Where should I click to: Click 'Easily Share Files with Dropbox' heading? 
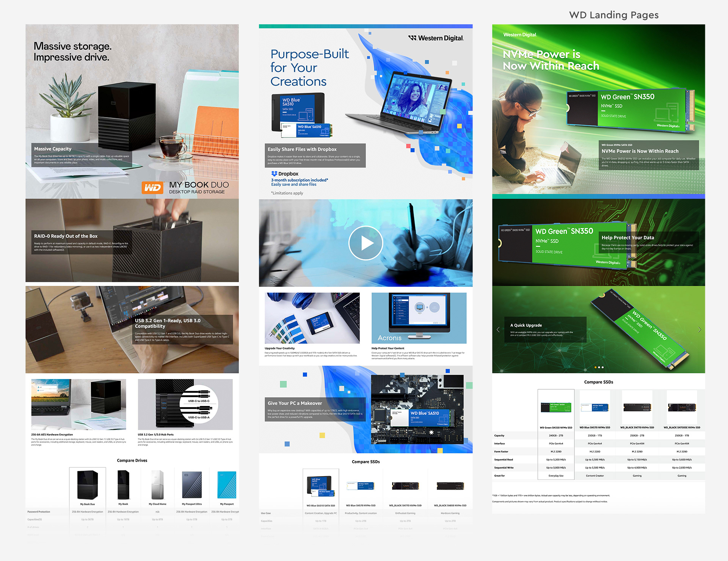pyautogui.click(x=302, y=149)
